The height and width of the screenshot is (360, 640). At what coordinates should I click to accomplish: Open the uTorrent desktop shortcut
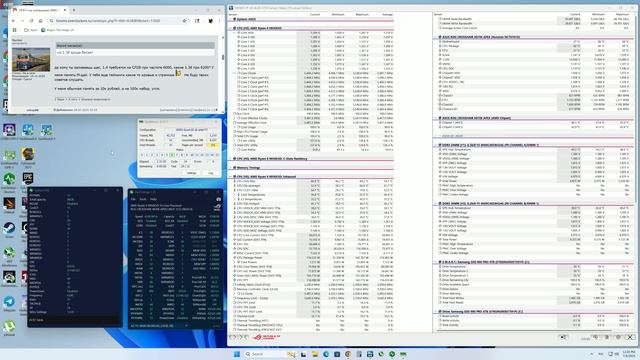(9, 328)
